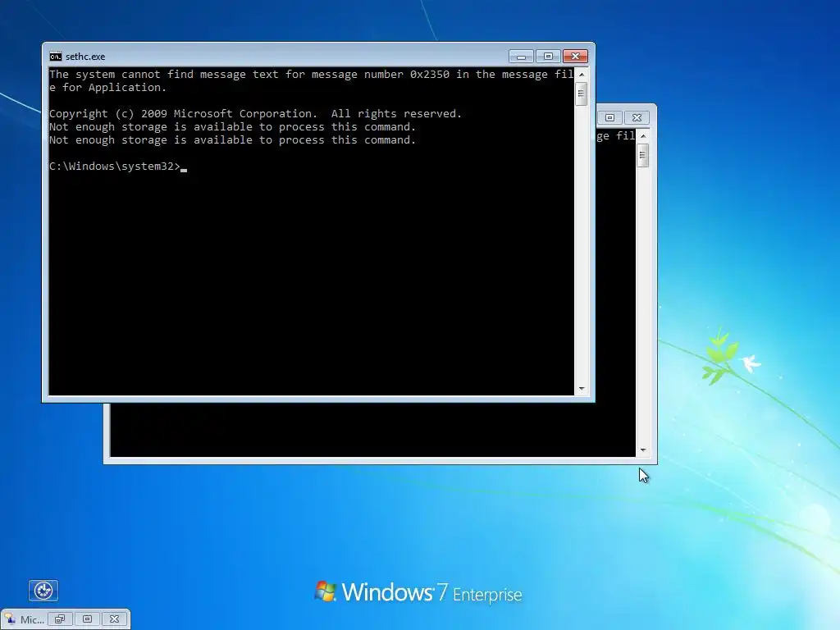Click scrollbar thumb in background console window
This screenshot has height=630, width=840.
[x=643, y=155]
